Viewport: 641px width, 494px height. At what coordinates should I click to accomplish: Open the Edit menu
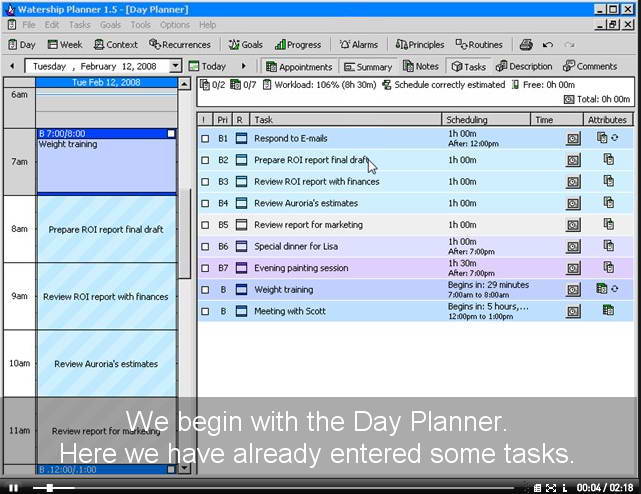pos(52,25)
